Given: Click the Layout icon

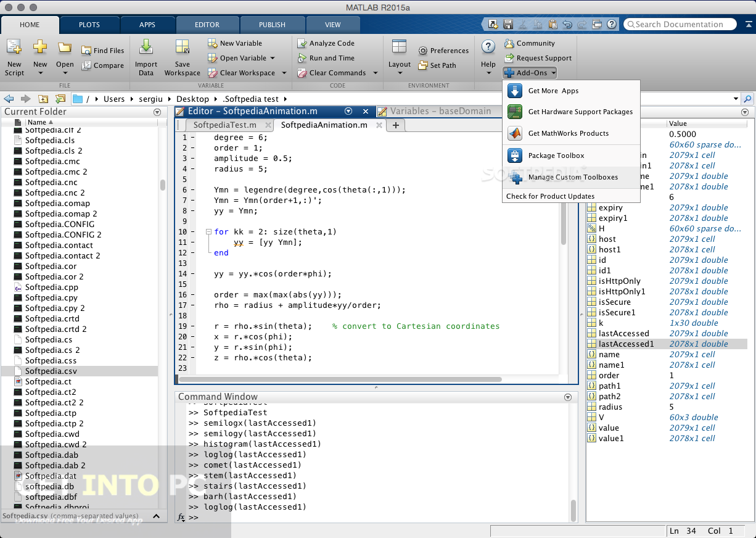Looking at the screenshot, I should point(399,48).
